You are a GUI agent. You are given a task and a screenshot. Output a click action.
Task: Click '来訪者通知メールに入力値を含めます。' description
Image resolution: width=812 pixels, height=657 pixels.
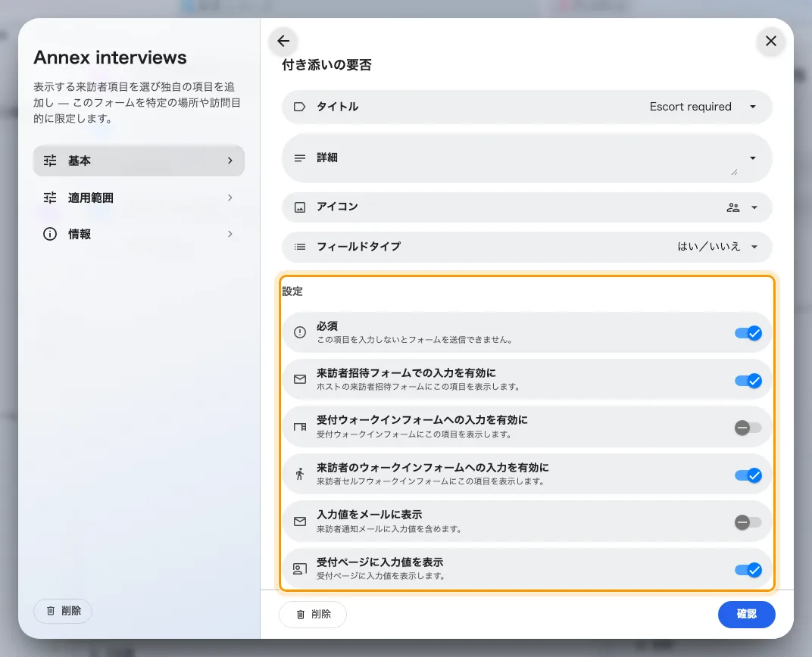(x=389, y=529)
